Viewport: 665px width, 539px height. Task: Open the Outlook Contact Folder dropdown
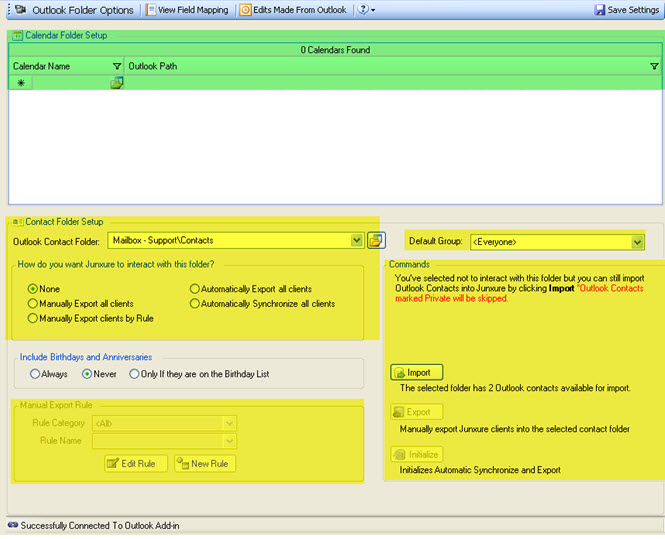point(357,240)
